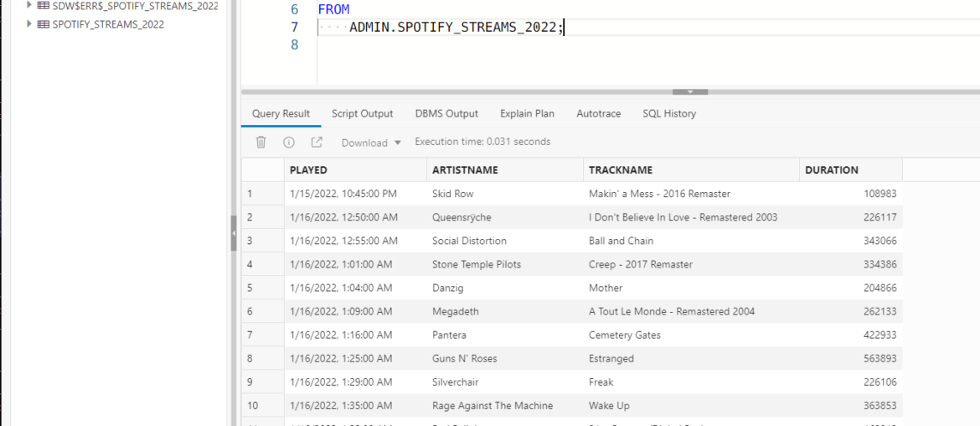This screenshot has width=980, height=426.
Task: Click the info icon beside the trash icon
Action: pos(289,142)
